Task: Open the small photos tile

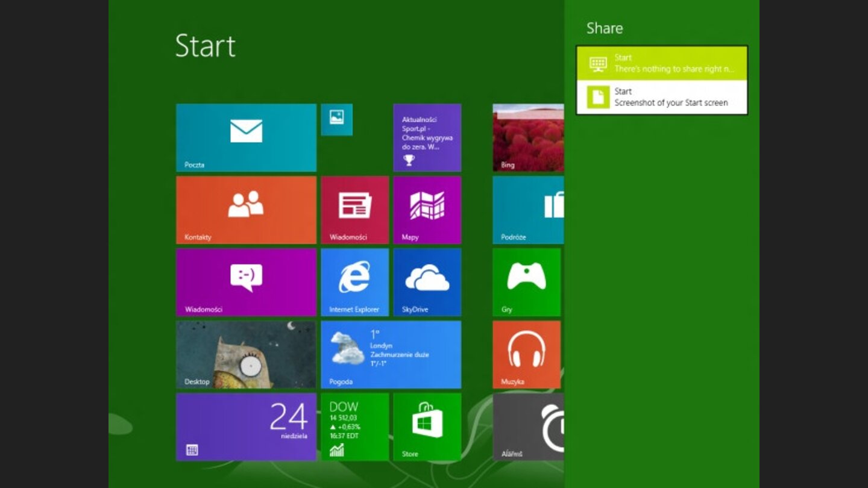Action: point(338,119)
